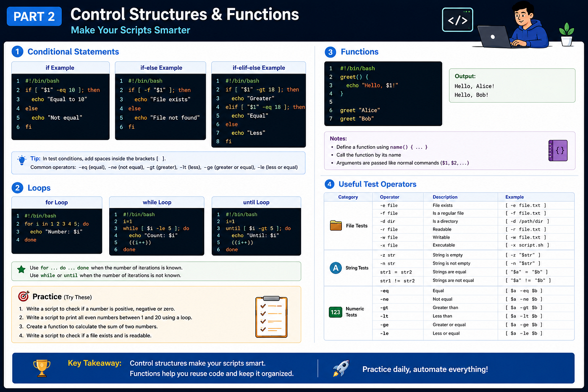The image size is (588, 392).
Task: Click the note "Call the function by its name"
Action: pos(369,155)
